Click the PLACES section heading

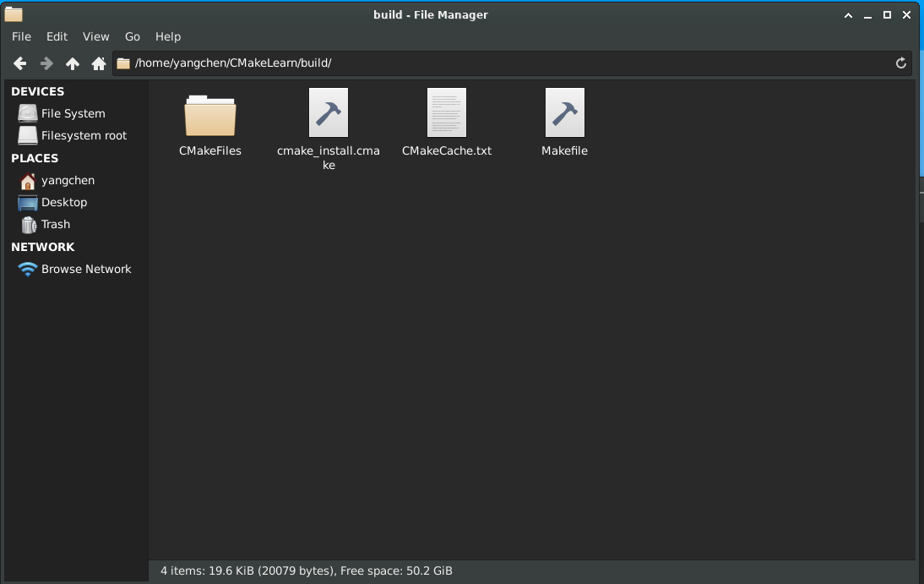(x=35, y=158)
